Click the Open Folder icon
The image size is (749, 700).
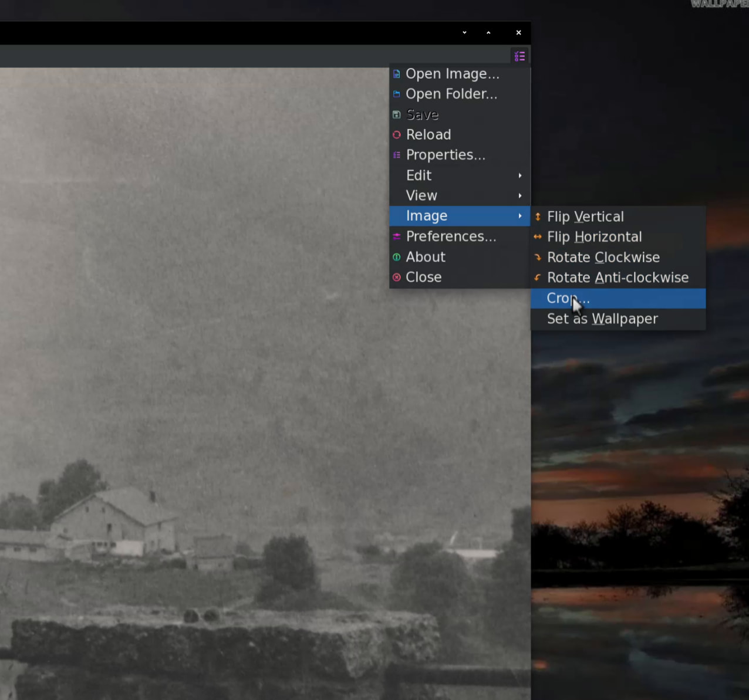coord(397,94)
